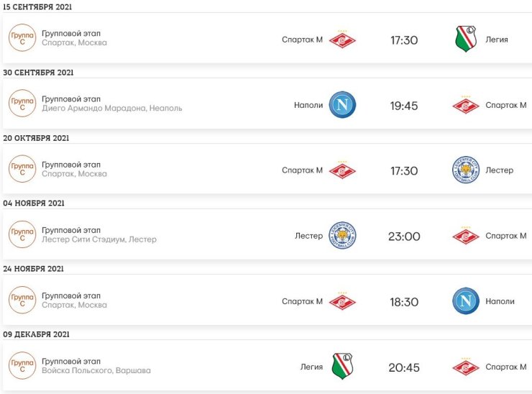The height and width of the screenshot is (394, 532).
Task: Click Legia crest in 09 December match
Action: coord(342,366)
